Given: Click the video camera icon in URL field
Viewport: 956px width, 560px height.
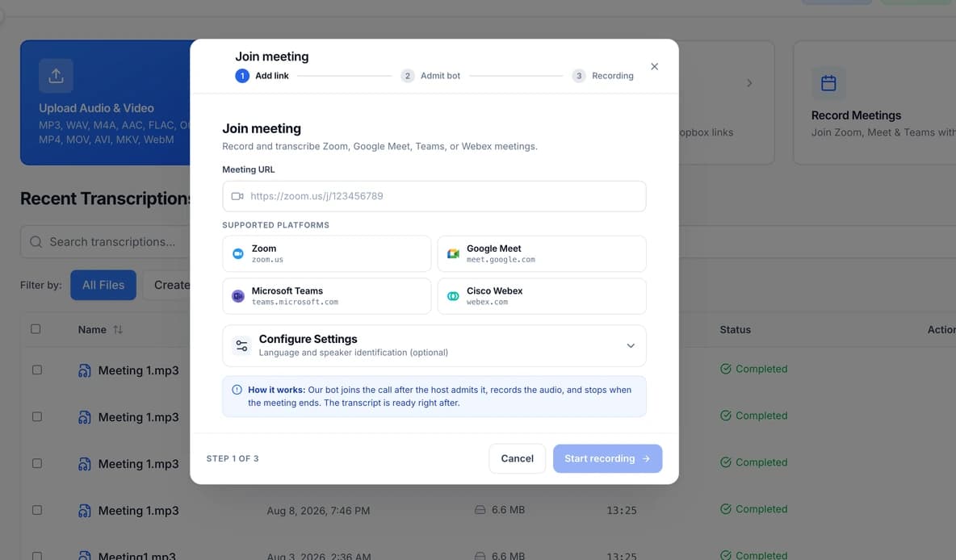Looking at the screenshot, I should (x=237, y=196).
